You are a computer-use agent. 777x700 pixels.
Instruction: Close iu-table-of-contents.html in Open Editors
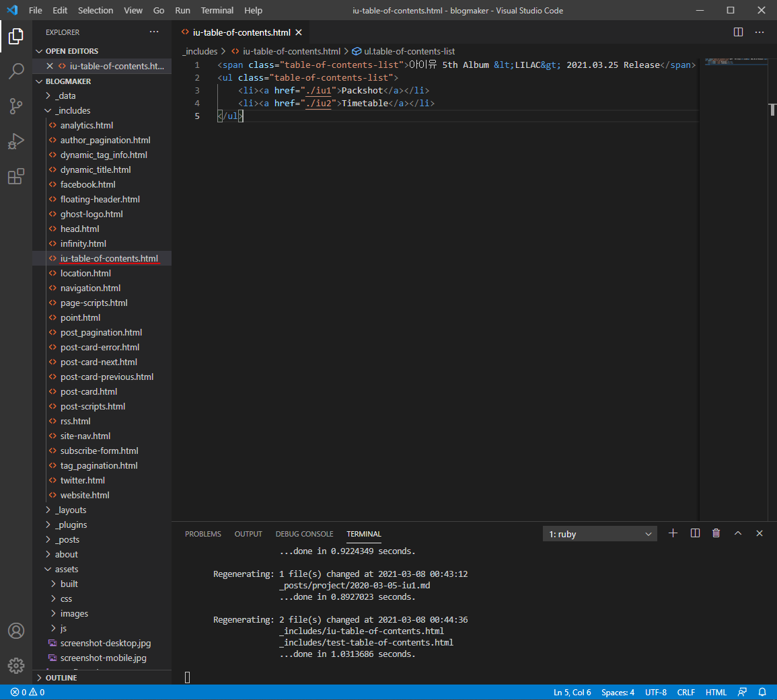coord(50,66)
